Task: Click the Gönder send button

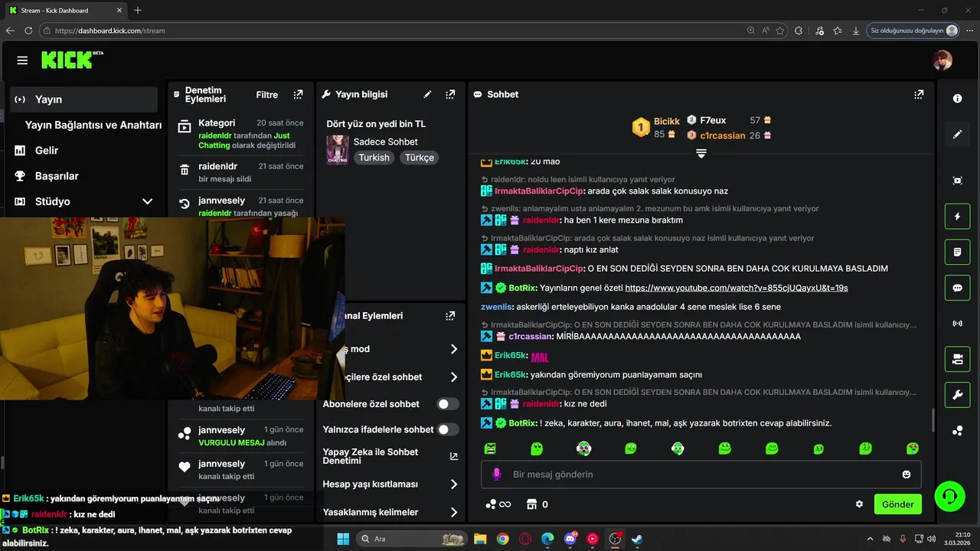Action: click(898, 504)
